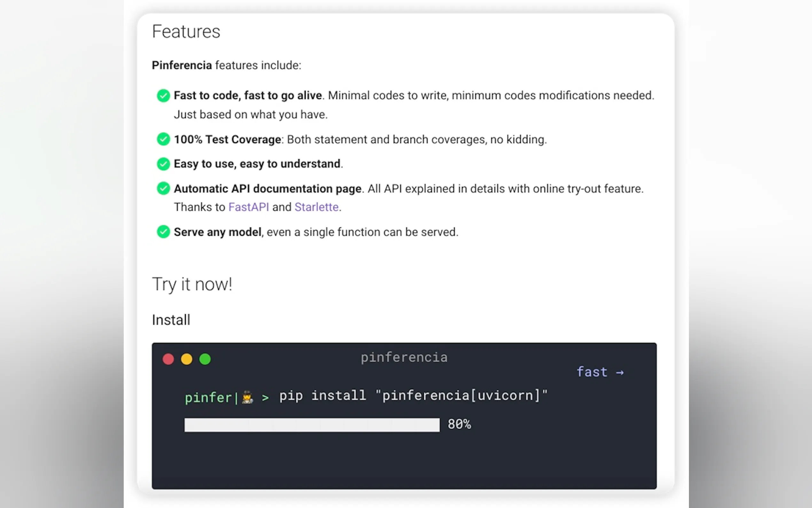Click the 'Install' subheading

pyautogui.click(x=171, y=320)
